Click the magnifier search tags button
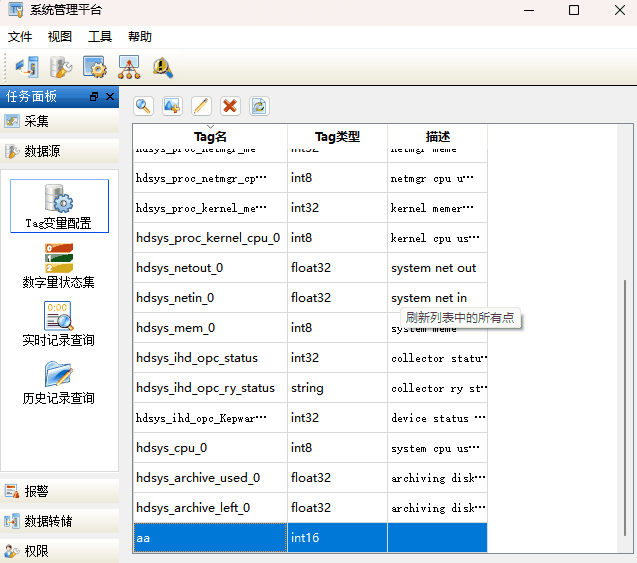 coord(143,106)
